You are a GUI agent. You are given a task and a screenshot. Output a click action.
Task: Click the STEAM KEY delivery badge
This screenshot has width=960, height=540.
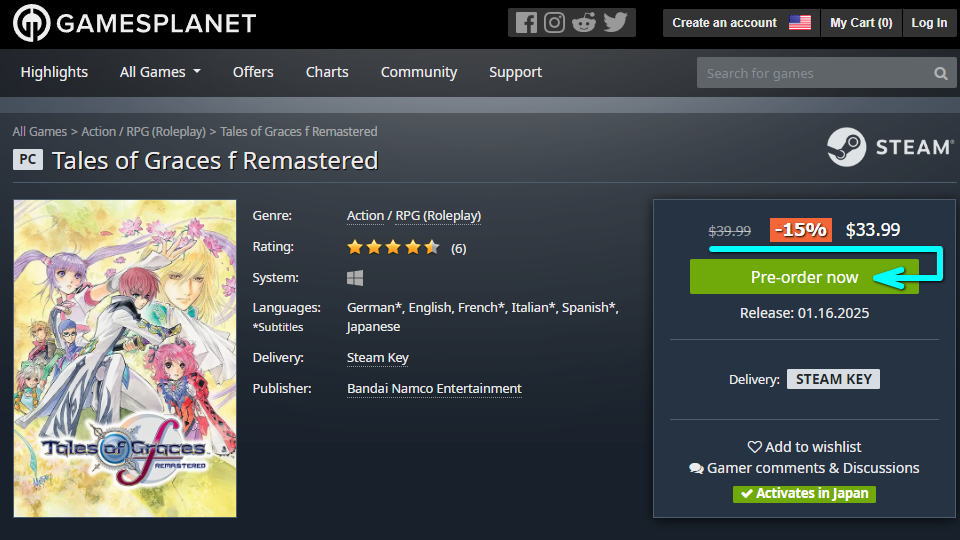click(x=833, y=379)
